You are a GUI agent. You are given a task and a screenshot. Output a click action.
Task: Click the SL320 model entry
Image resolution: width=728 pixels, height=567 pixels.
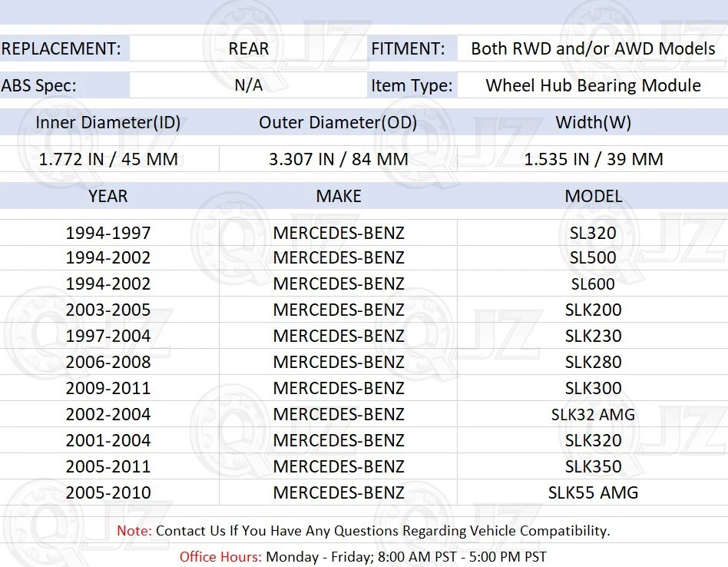coord(593,232)
